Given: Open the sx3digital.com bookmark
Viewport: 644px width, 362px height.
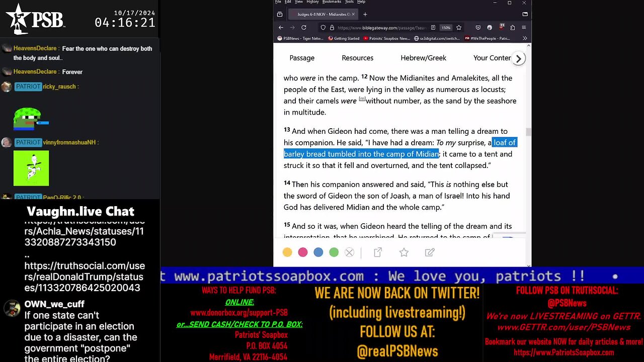Looking at the screenshot, I should coord(437,38).
